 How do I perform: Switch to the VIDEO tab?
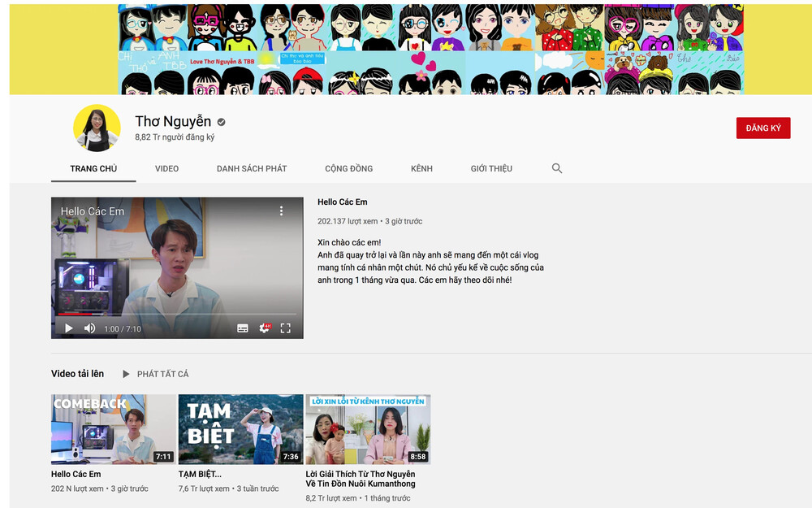point(166,168)
